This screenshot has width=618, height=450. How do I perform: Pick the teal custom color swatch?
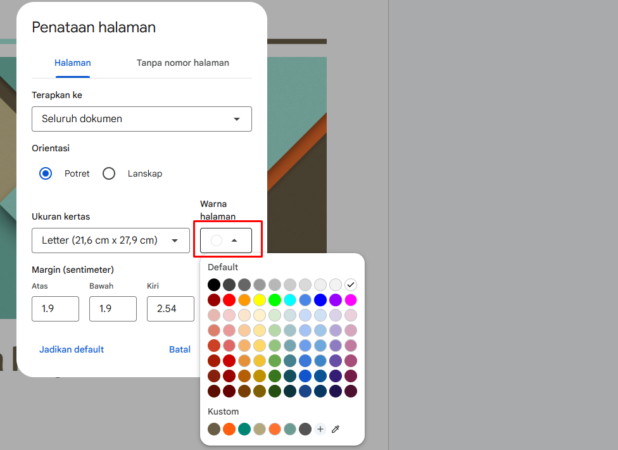244,429
